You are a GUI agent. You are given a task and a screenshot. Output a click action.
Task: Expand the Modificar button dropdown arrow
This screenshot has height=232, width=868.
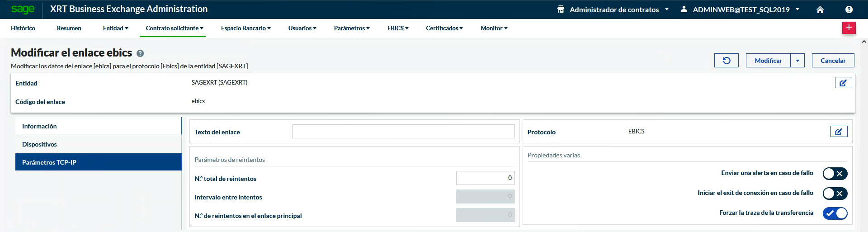[x=797, y=61]
